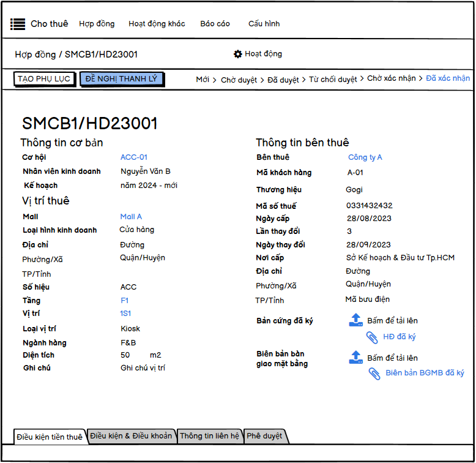Open the HĐ đã ký attachment
The width and height of the screenshot is (476, 463).
tap(399, 337)
